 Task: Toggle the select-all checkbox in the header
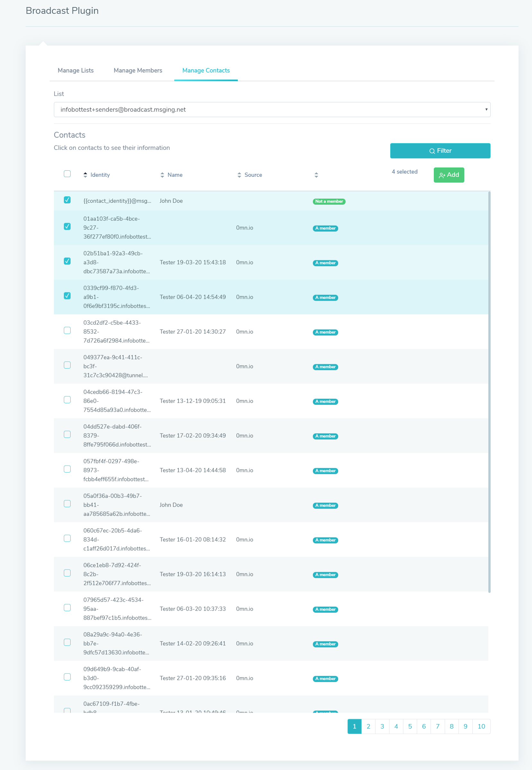coord(67,174)
